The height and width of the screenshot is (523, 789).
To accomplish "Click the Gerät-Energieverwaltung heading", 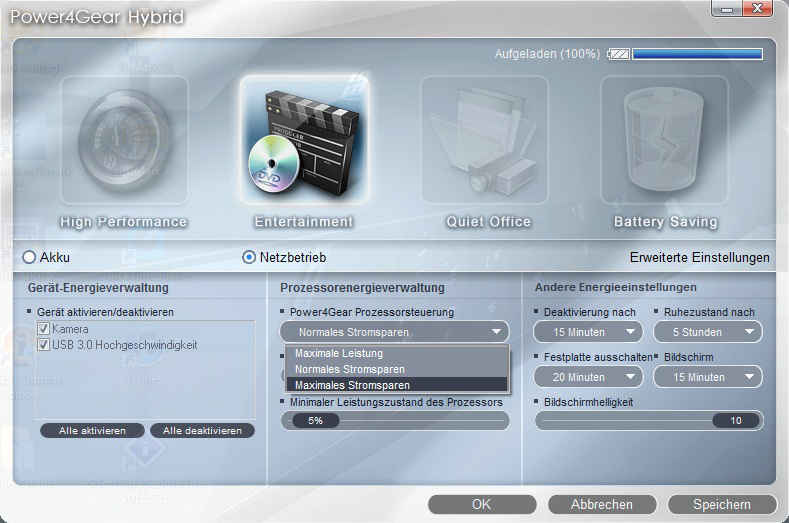I will [98, 288].
